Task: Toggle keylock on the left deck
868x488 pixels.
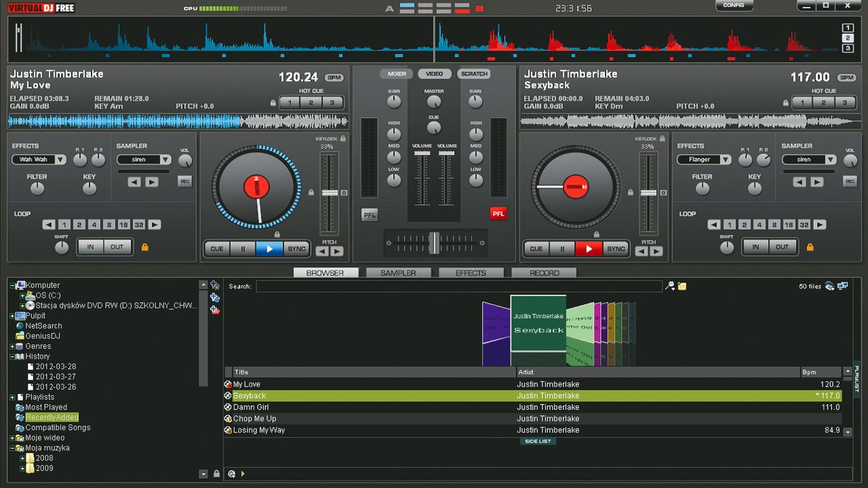Action: coord(343,138)
